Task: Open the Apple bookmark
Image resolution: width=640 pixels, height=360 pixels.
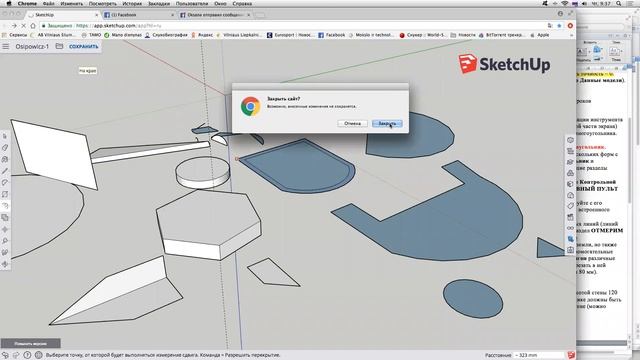Action: 539,35
